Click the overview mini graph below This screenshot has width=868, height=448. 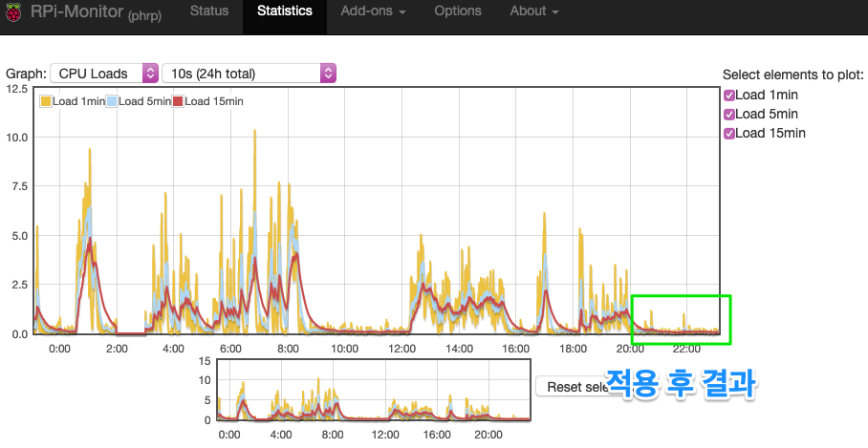[x=373, y=390]
